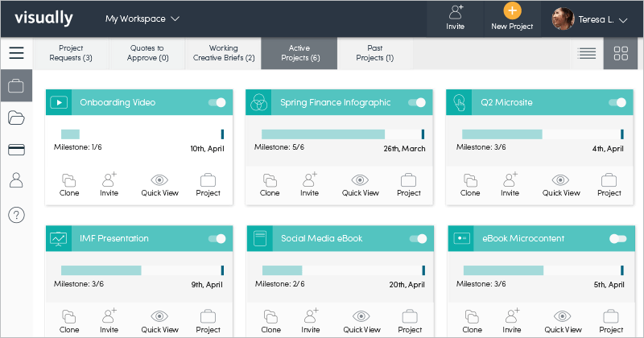Viewport: 644px width, 338px height.
Task: Open the folder icon in sidebar
Action: 16,117
